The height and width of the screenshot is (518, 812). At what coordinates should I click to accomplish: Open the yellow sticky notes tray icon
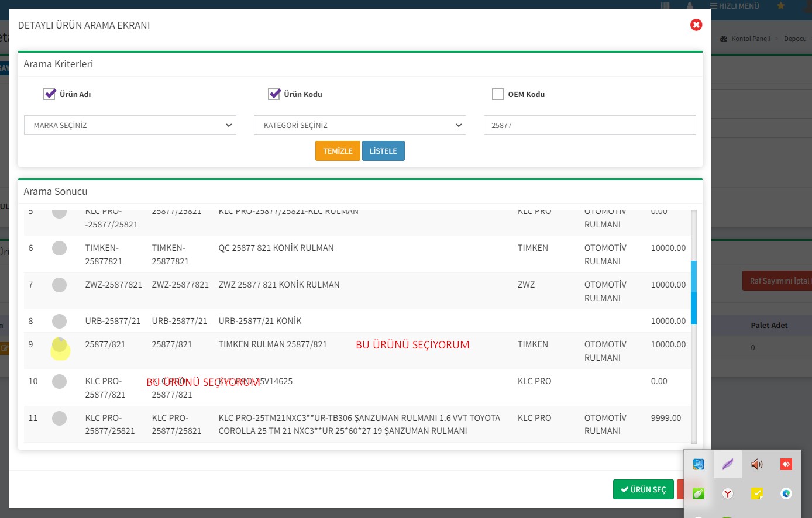pyautogui.click(x=756, y=493)
